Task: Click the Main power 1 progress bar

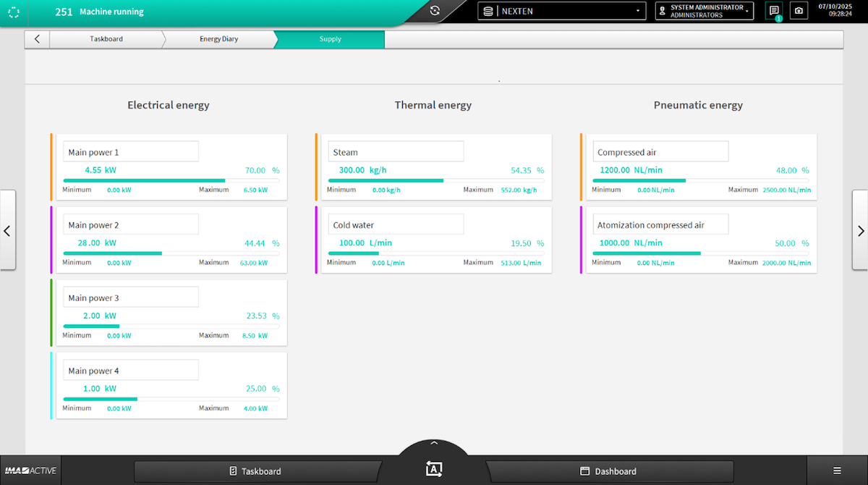Action: click(171, 180)
